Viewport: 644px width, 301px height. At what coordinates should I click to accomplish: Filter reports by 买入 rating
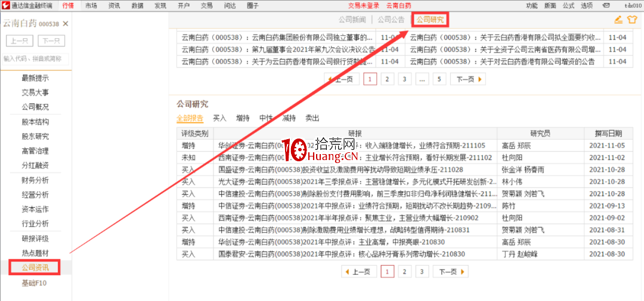coord(219,118)
